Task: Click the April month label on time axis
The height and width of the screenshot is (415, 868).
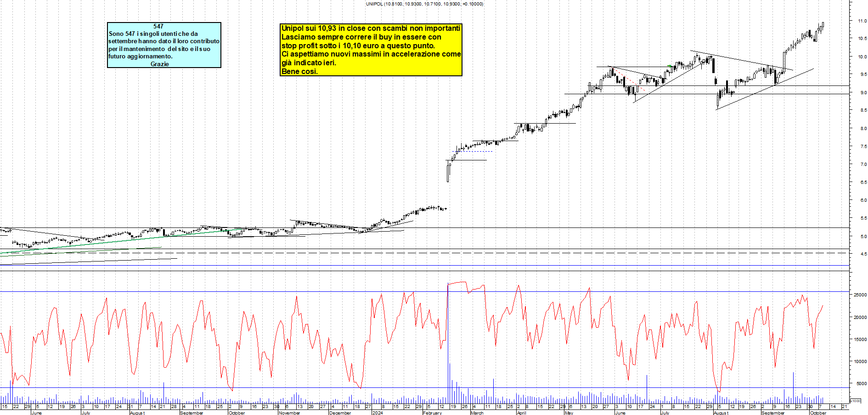Action: (521, 413)
